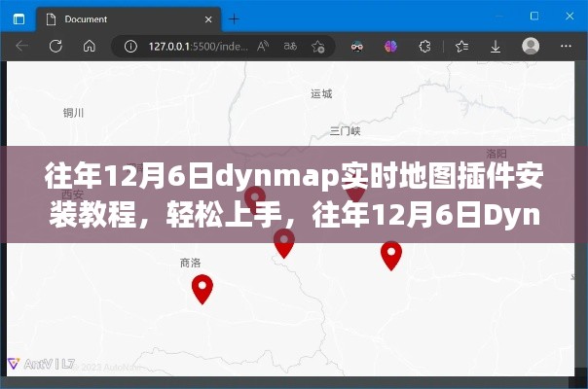Click the map marker near 商洛
The width and height of the screenshot is (588, 389).
pos(202,287)
